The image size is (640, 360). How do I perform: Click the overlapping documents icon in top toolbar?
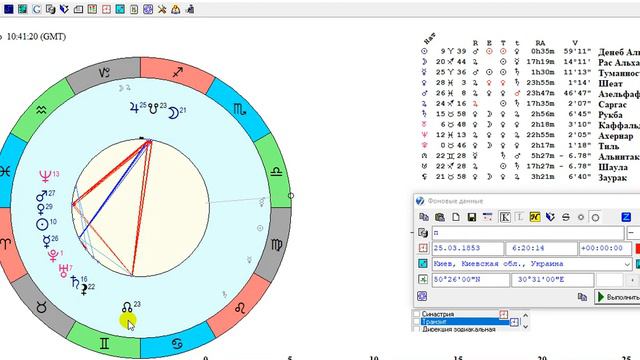[x=51, y=9]
